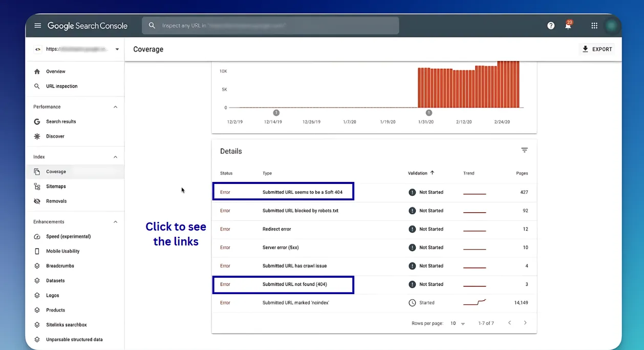Open the hamburger main menu
This screenshot has height=350, width=644.
(37, 26)
